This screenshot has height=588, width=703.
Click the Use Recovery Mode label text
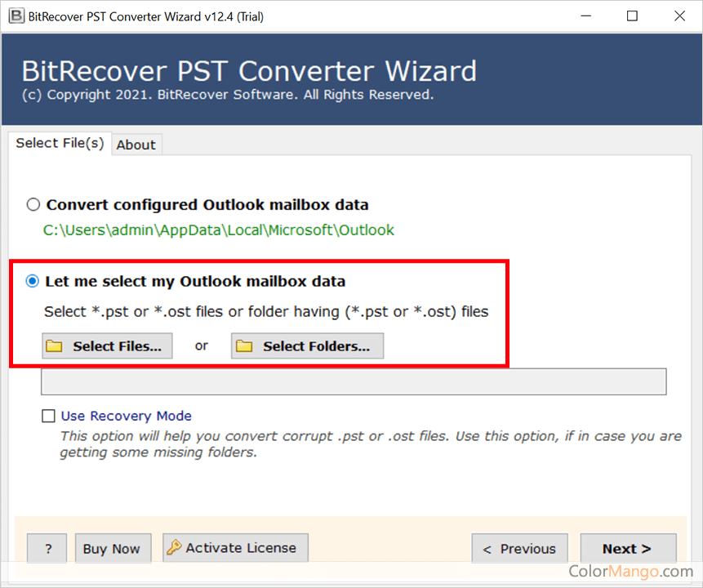tap(127, 416)
